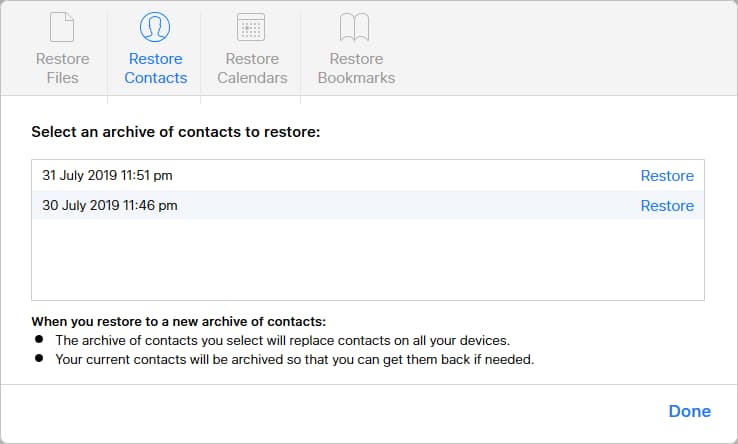Click Done to close the dialog
Viewport: 738px width, 444px height.
[690, 411]
